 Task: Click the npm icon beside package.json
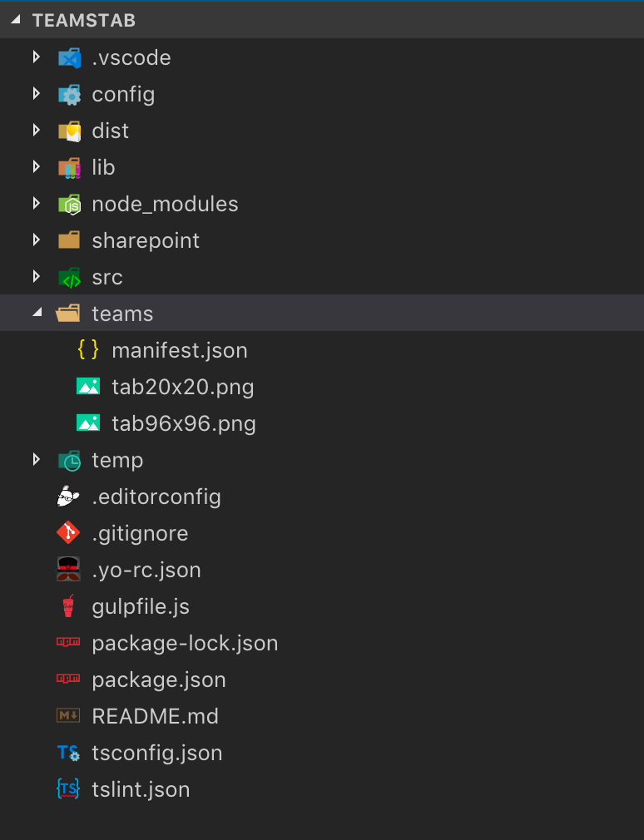pyautogui.click(x=68, y=679)
